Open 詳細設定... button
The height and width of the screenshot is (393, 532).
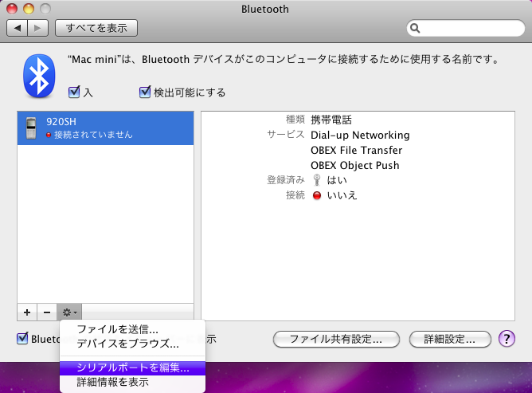[450, 339]
